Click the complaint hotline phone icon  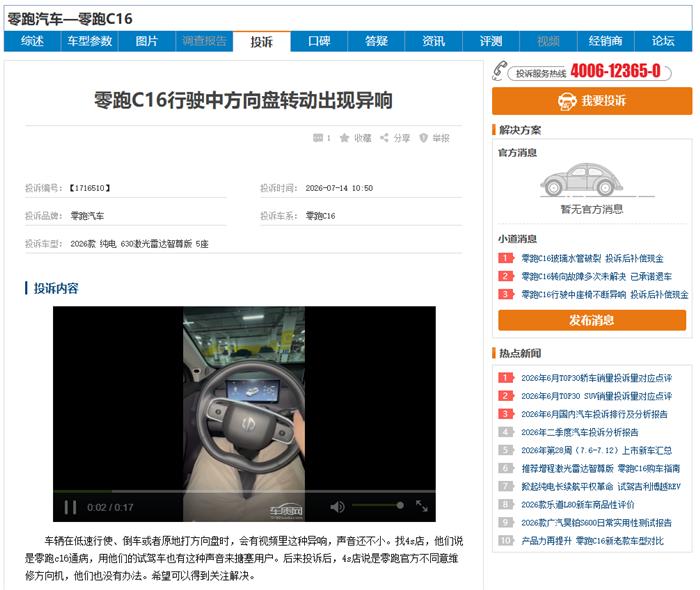coord(499,71)
